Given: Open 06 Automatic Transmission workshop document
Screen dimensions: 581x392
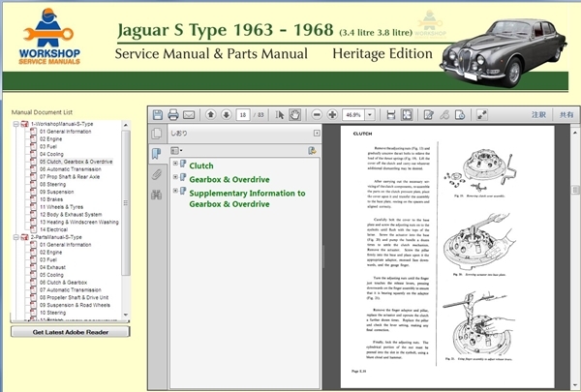Looking at the screenshot, I should 71,169.
